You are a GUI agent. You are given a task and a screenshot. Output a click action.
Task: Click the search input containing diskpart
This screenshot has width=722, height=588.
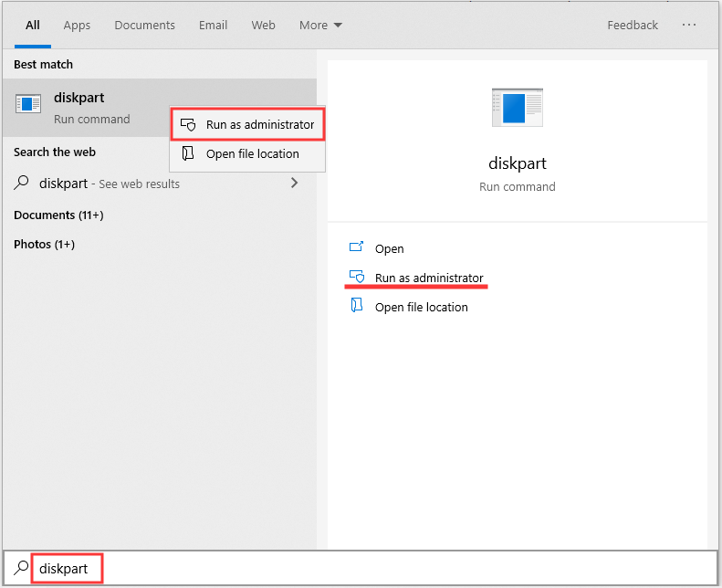pyautogui.click(x=365, y=569)
